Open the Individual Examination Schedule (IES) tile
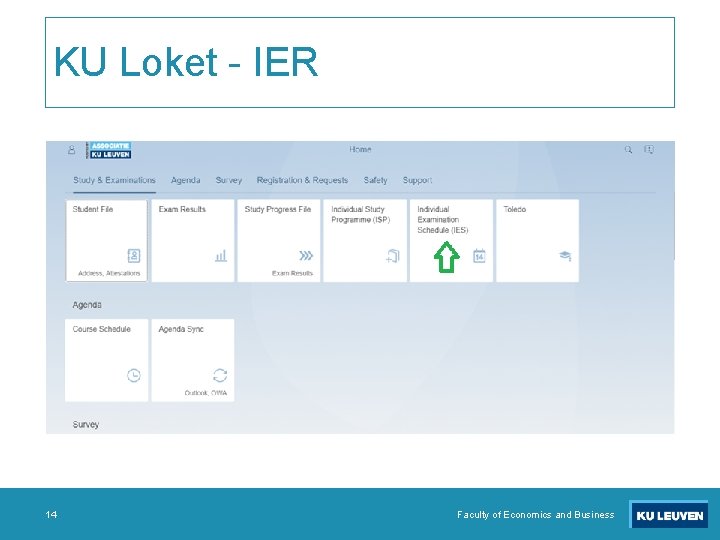The width and height of the screenshot is (720, 540). tap(451, 241)
